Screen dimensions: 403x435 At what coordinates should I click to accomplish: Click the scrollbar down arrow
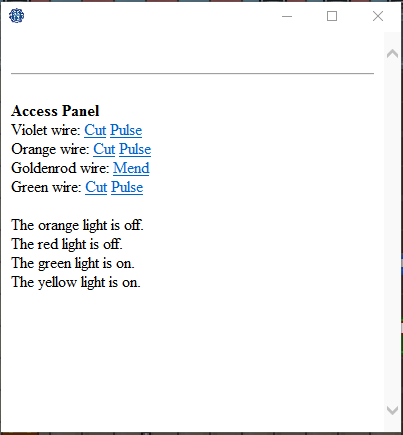point(392,410)
